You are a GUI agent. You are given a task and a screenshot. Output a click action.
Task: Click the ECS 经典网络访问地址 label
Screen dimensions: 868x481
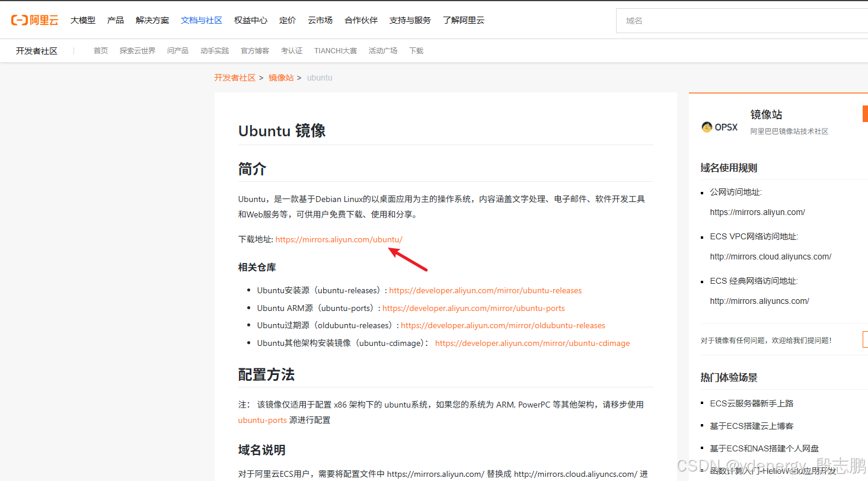pos(754,281)
